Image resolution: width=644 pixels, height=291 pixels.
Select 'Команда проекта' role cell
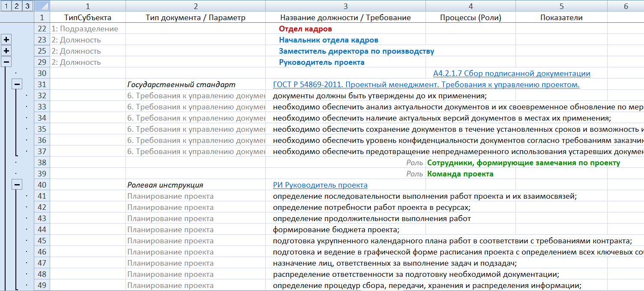pos(460,174)
